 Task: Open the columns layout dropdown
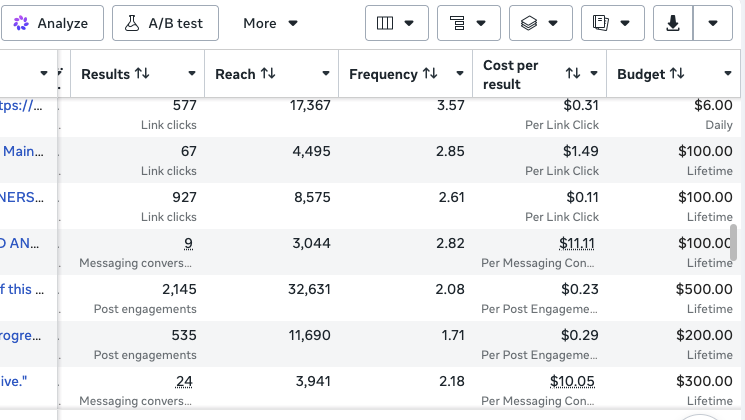point(397,23)
